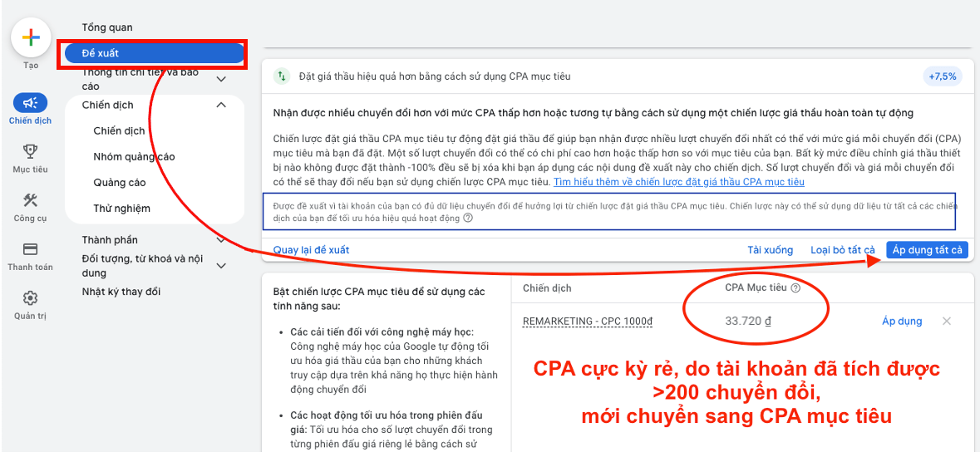
Task: Click the Tạo plus create button
Action: [31, 37]
